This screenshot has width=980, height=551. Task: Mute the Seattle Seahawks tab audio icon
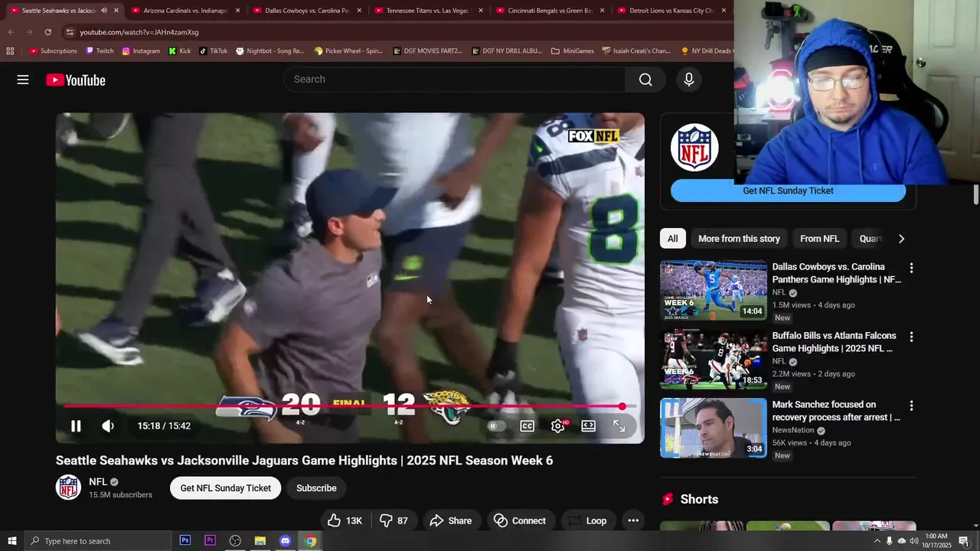pyautogui.click(x=104, y=11)
